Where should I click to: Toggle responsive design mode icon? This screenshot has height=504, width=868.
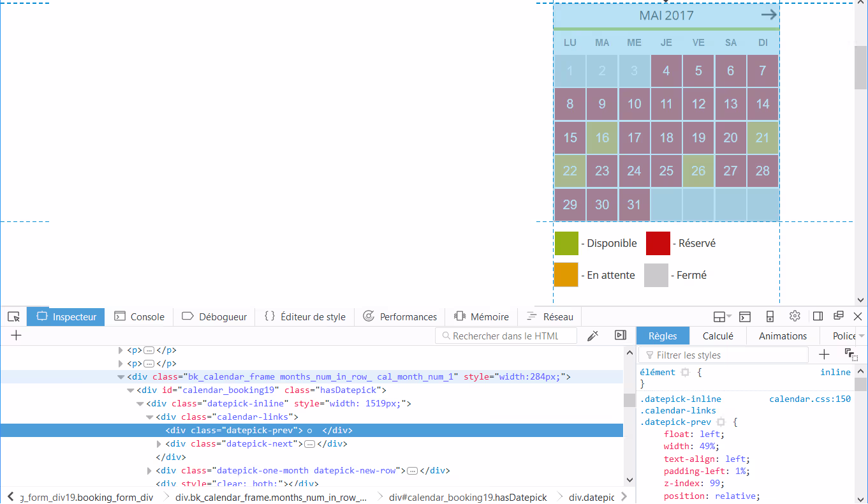tap(770, 316)
